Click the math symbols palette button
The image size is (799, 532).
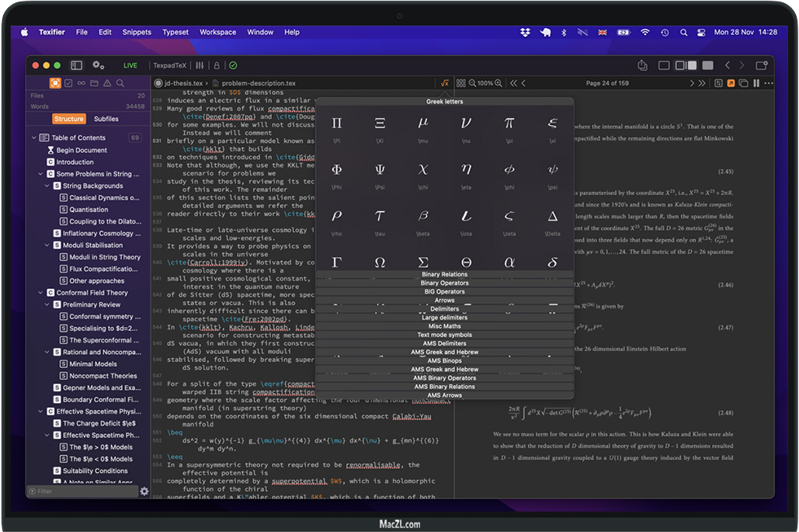coord(444,83)
